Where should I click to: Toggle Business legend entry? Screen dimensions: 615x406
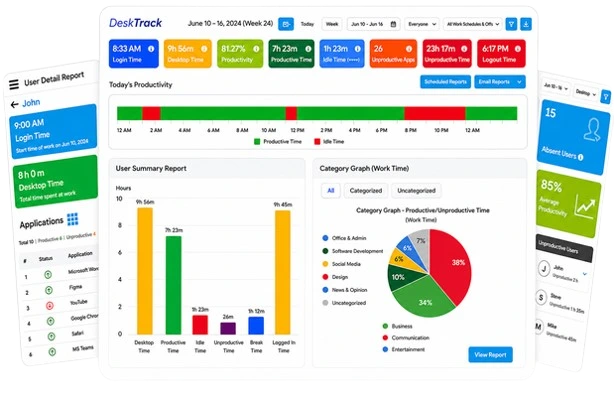(x=397, y=326)
